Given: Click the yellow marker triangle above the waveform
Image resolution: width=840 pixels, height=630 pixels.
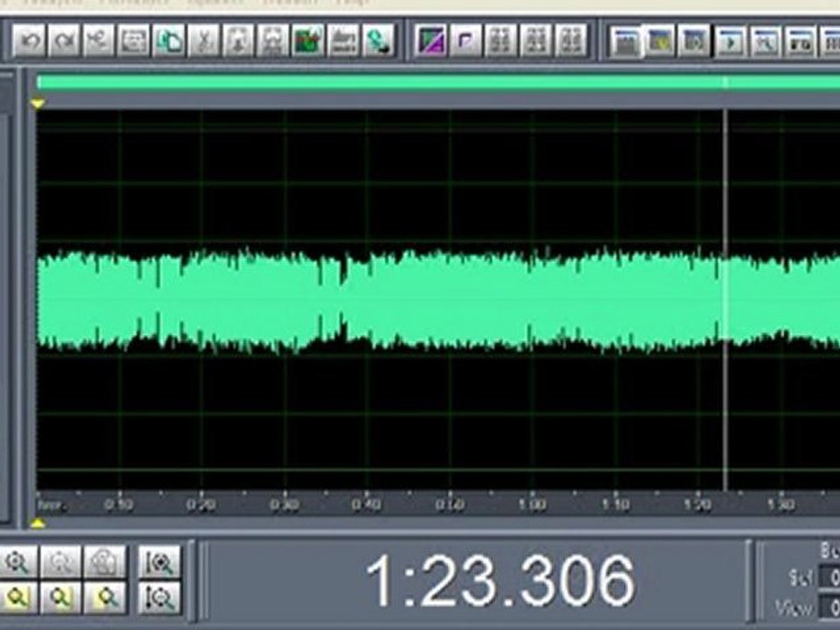Looking at the screenshot, I should [x=38, y=103].
